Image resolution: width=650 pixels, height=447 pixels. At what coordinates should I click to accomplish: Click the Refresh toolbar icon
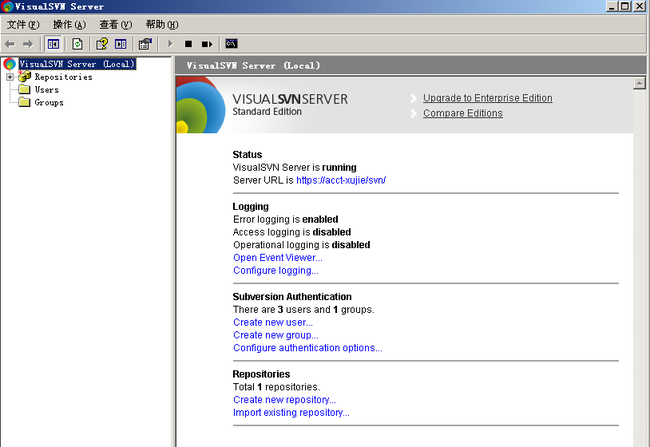coord(77,44)
